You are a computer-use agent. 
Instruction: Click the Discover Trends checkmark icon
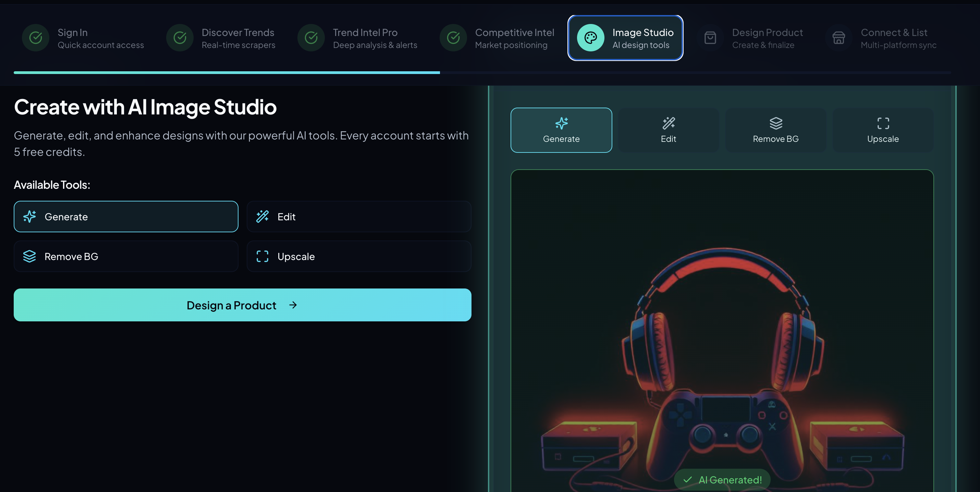point(180,38)
